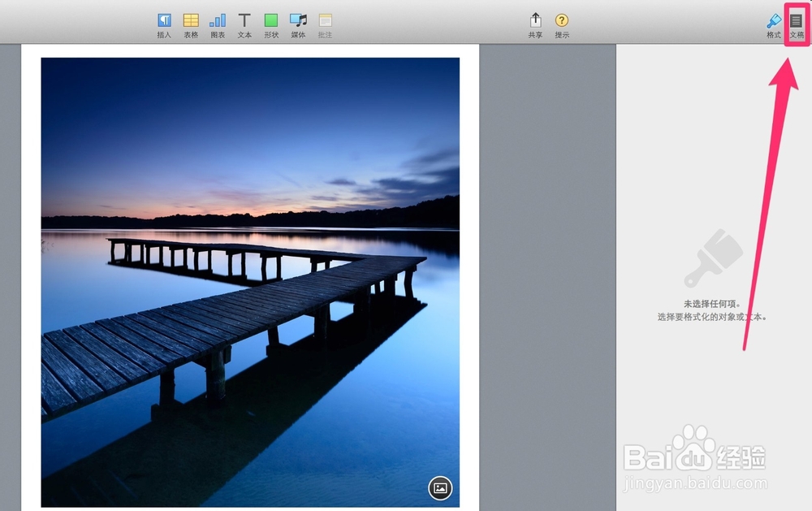Show 提示 help tips
812x511 pixels.
[562, 25]
